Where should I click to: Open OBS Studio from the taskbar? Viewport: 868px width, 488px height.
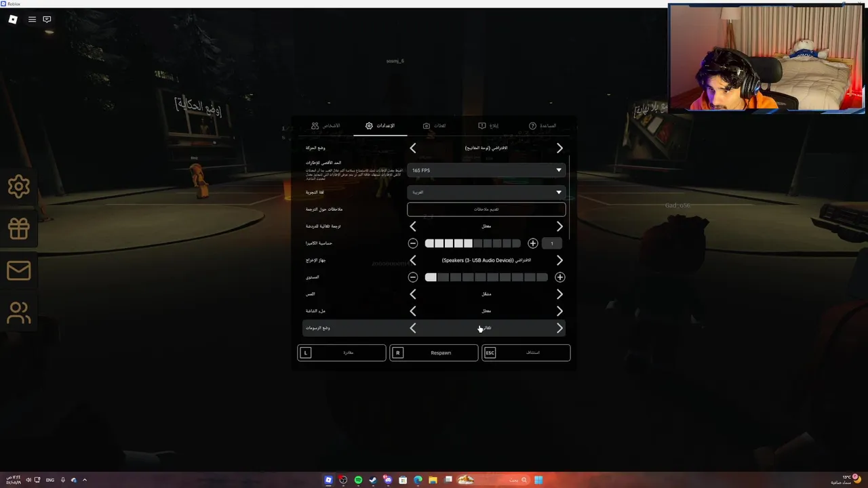(x=343, y=480)
